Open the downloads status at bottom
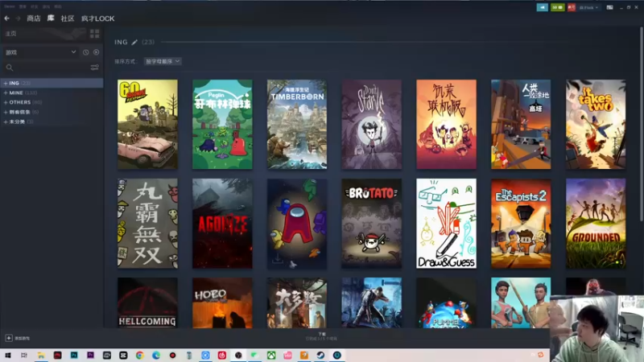Image resolution: width=644 pixels, height=362 pixels. pos(321,336)
